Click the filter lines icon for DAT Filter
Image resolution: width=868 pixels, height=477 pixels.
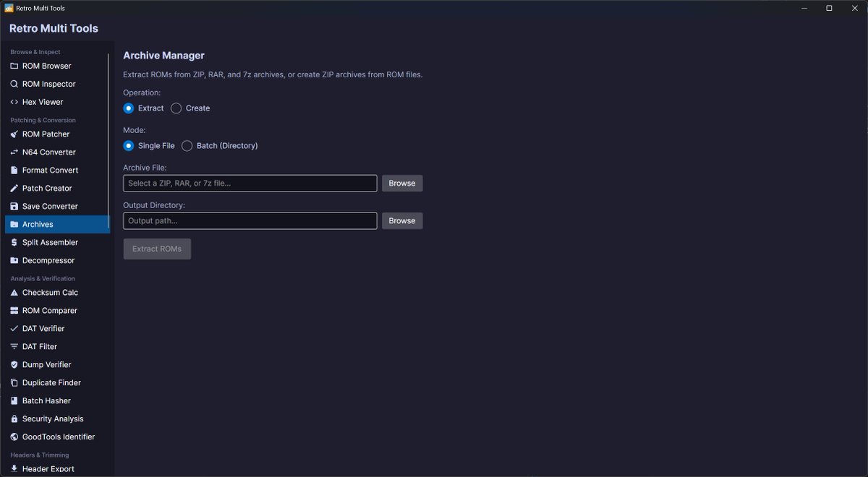(14, 346)
